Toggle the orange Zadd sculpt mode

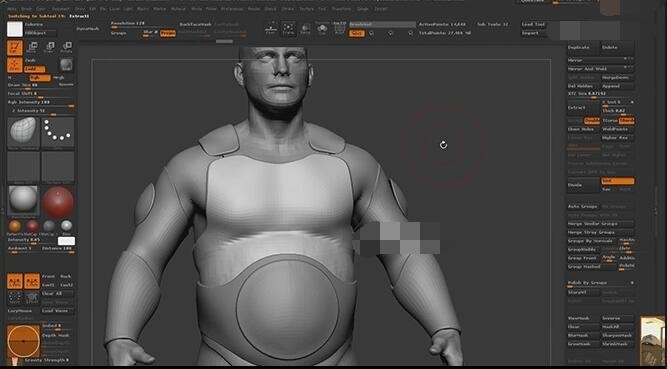coord(34,69)
